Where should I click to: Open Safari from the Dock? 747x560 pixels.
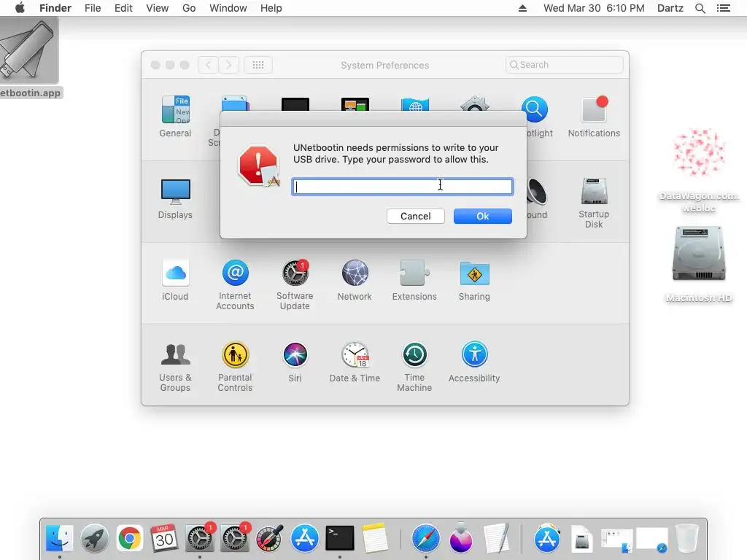(425, 539)
